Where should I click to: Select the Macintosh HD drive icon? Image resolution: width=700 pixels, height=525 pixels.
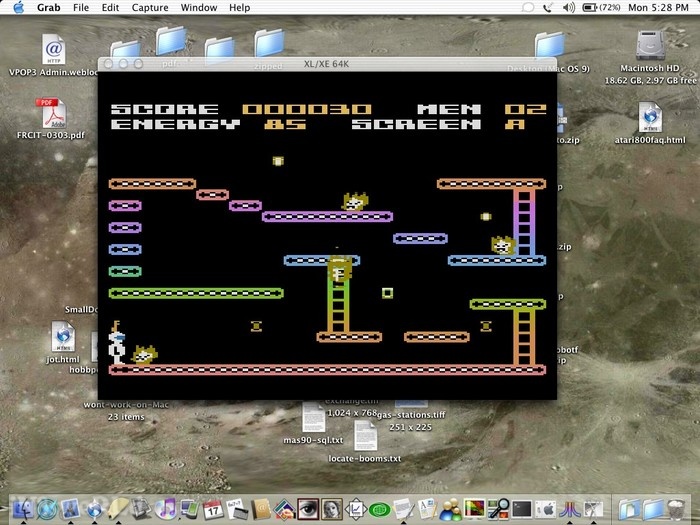(x=650, y=45)
